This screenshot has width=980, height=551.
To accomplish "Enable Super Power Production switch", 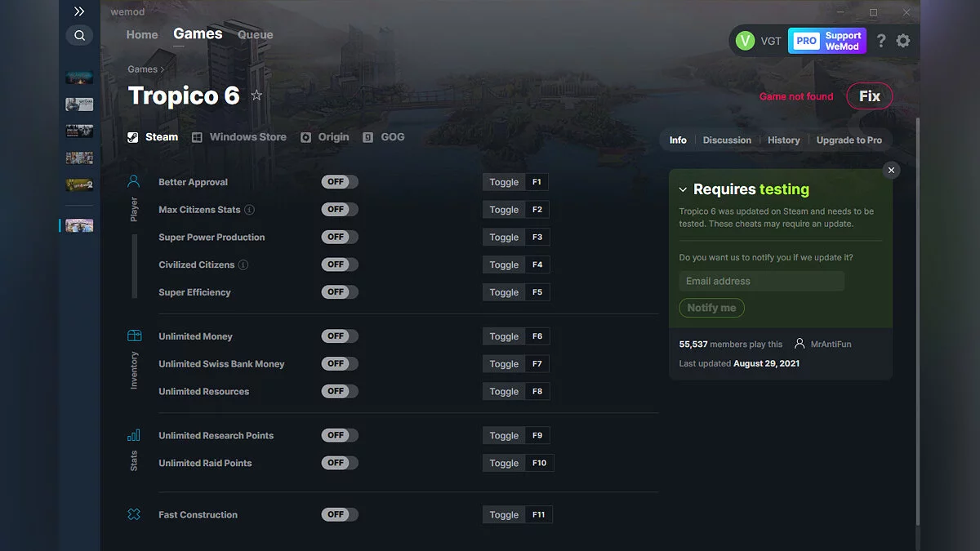I will [x=340, y=237].
